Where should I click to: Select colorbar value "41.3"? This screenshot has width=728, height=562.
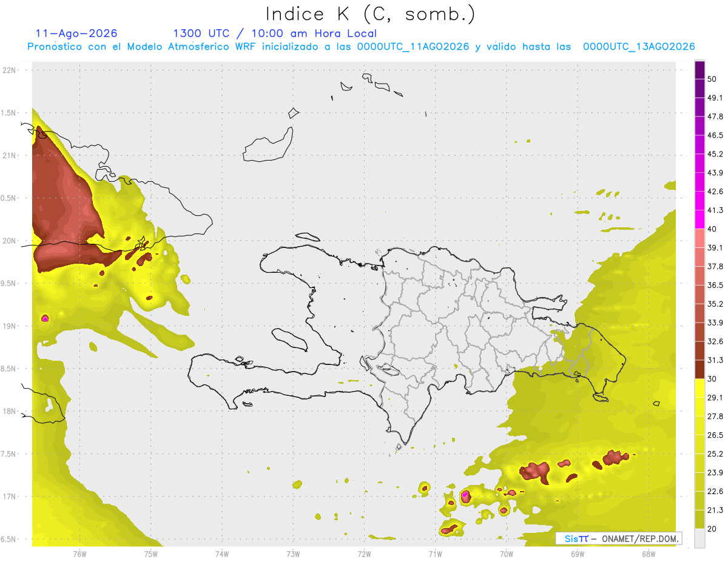[715, 210]
